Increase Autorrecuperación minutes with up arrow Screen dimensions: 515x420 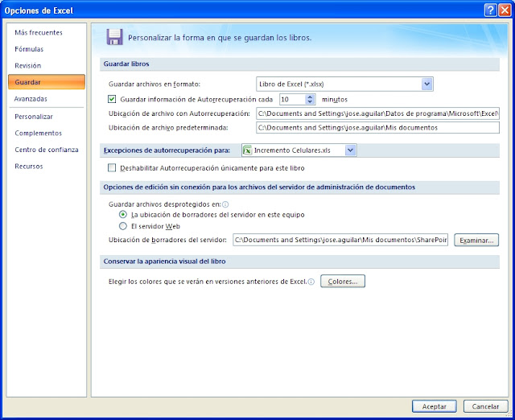310,97
